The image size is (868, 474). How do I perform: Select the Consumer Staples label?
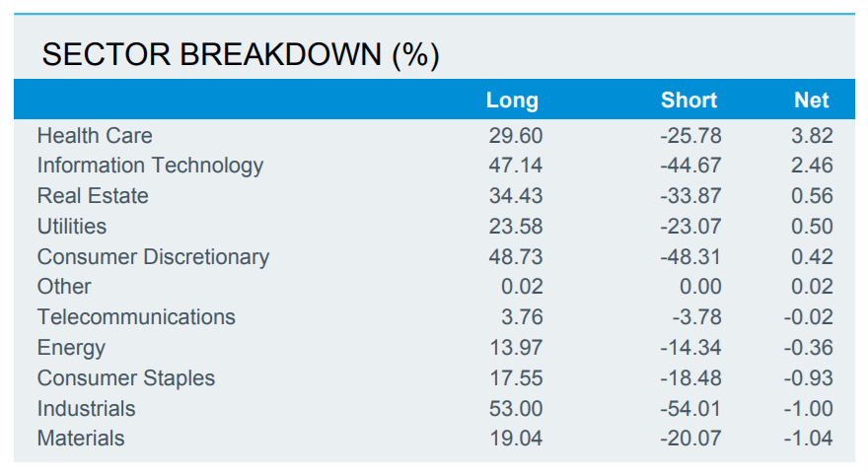click(x=126, y=378)
